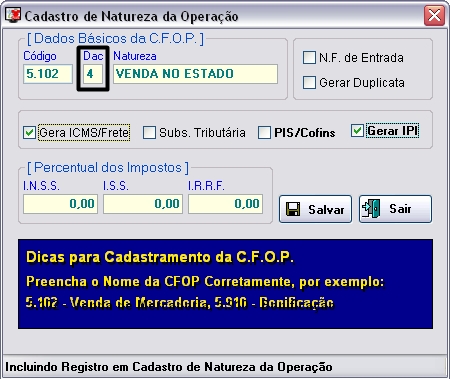Exit via the Sair button

395,209
